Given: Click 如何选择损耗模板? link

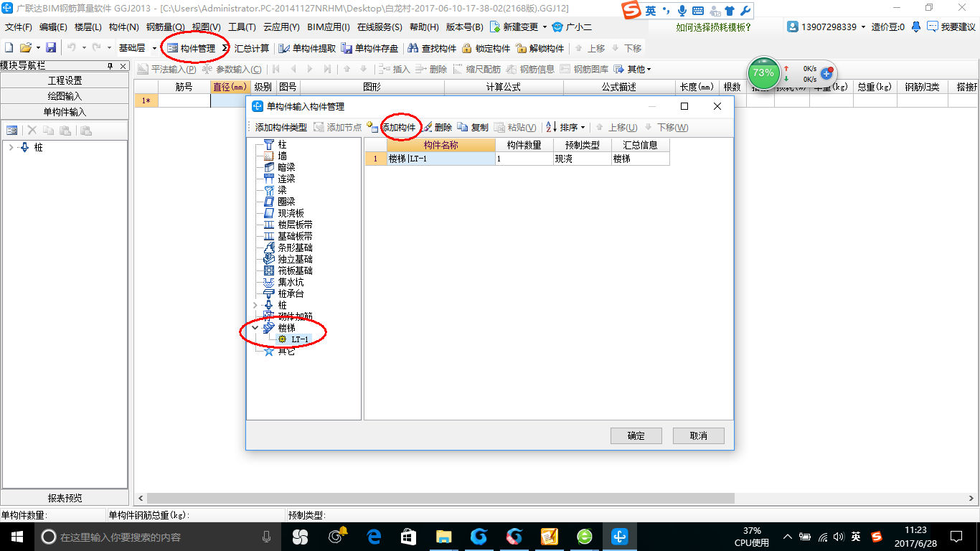Looking at the screenshot, I should 714,27.
